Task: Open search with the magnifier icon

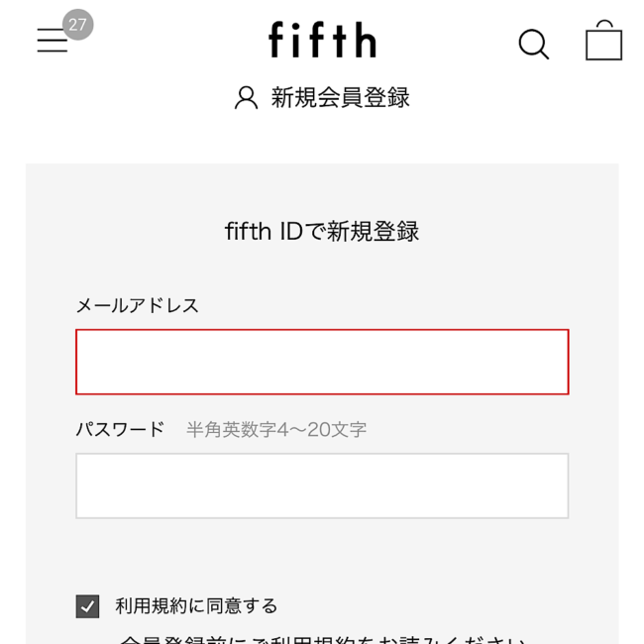Action: coord(533,44)
